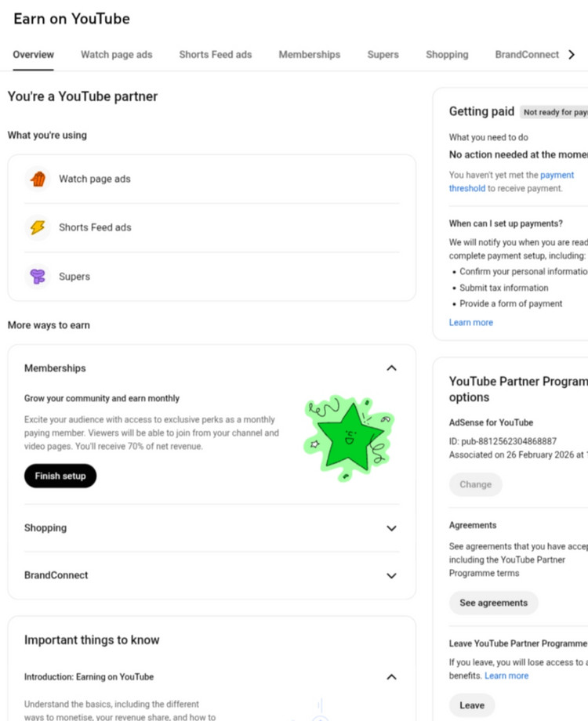Screen dimensions: 588x721
Task: Click the See agreements button
Action: (x=493, y=603)
